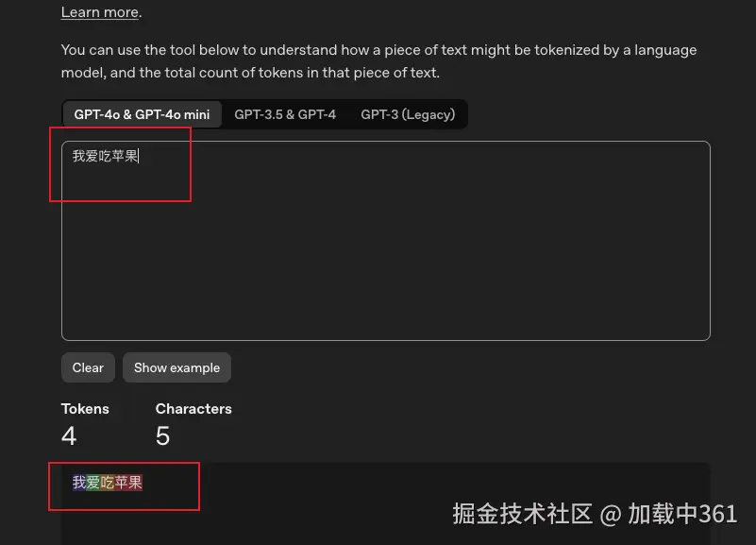Select the GPT-3 (Legacy) tab

[x=408, y=113]
